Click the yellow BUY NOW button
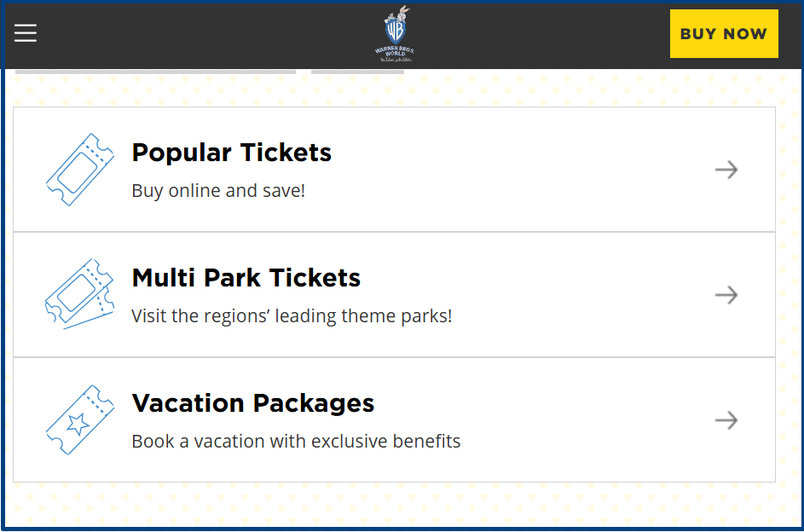Screen dimensions: 804x532 coord(724,33)
